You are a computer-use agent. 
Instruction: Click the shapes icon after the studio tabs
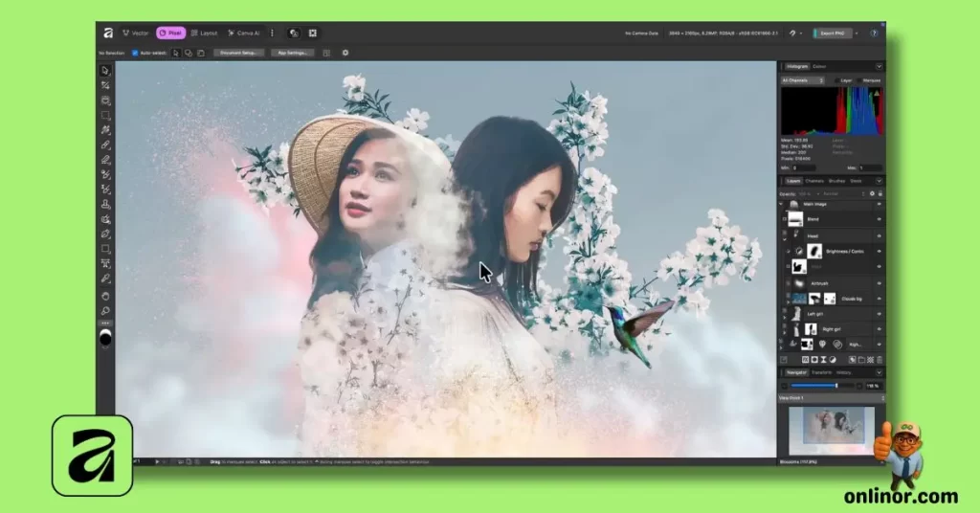tap(294, 33)
